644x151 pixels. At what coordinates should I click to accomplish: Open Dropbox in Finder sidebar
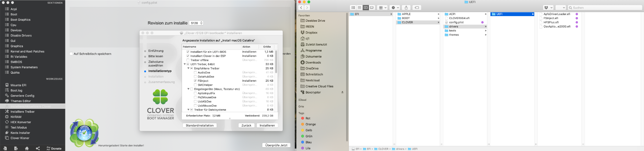[x=311, y=33]
